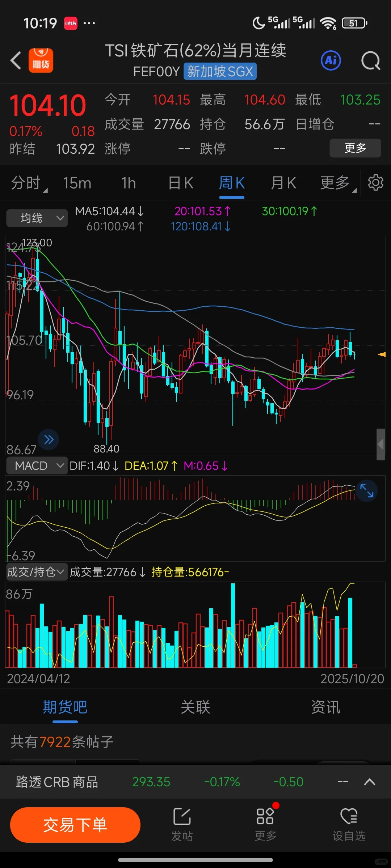
Task: Tap the 30:100.19 moving average value
Action: tap(290, 211)
